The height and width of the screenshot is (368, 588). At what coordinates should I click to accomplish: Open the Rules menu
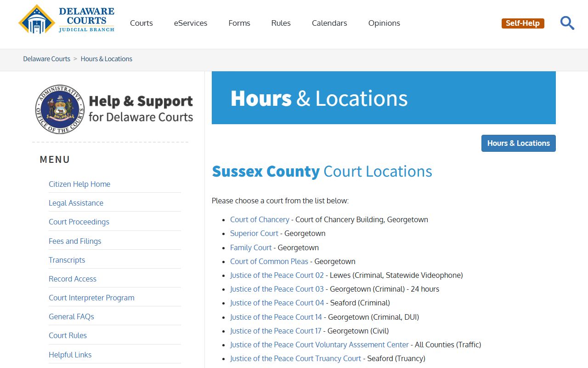click(x=281, y=23)
